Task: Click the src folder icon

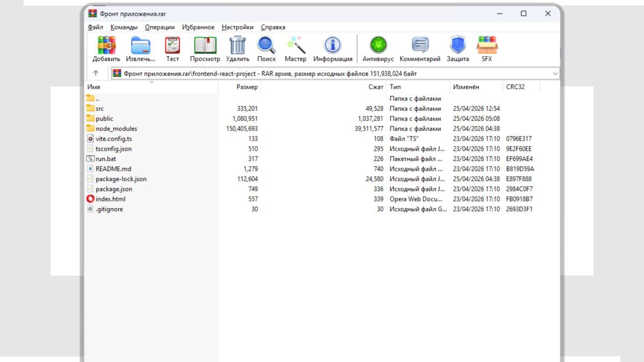Action: tap(90, 108)
